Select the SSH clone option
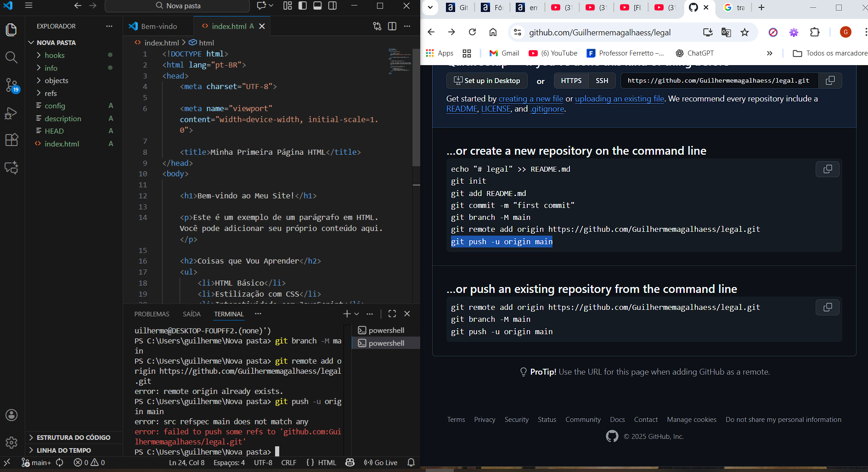The height and width of the screenshot is (472, 868). (602, 80)
